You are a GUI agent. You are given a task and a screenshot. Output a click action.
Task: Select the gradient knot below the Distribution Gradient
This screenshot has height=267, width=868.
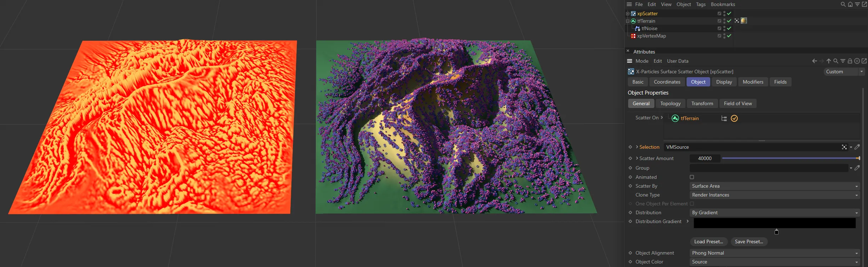(776, 232)
